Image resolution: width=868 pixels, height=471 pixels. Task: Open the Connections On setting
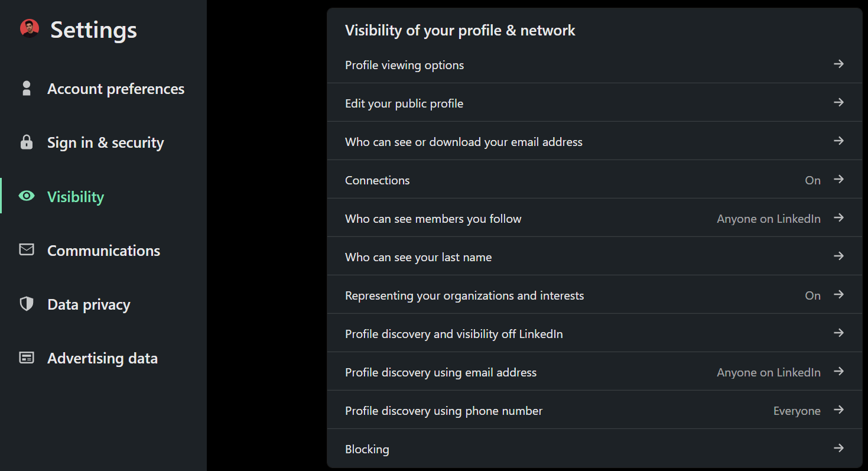[812, 180]
